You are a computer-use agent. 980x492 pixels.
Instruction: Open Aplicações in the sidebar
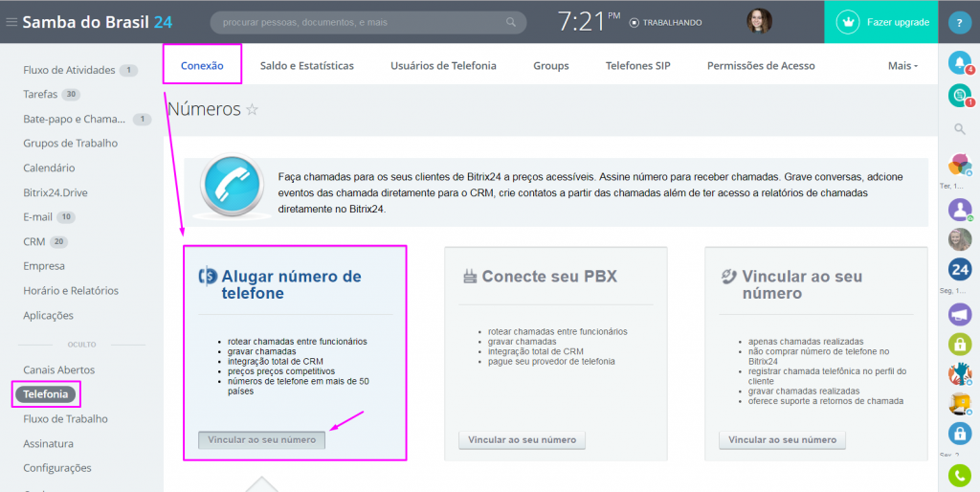[48, 315]
